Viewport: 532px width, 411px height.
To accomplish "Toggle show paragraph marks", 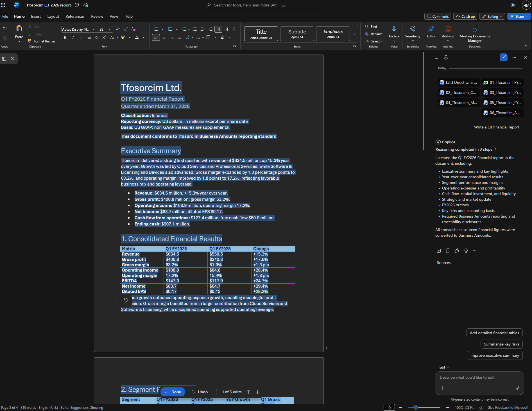I will click(234, 29).
